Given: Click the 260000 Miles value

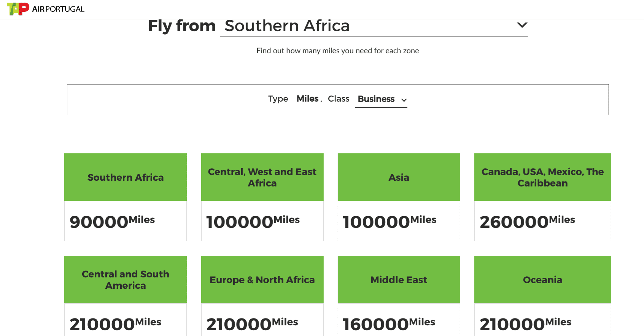Looking at the screenshot, I should (527, 221).
